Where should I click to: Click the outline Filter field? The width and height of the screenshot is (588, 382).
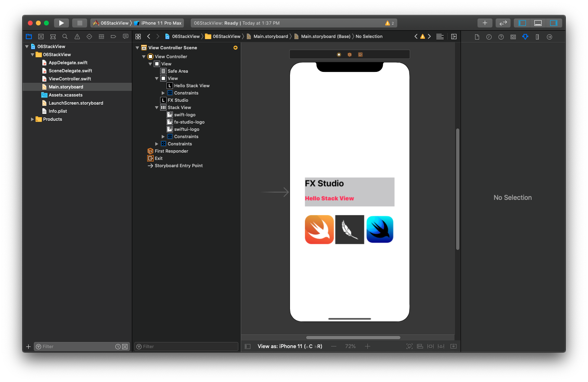click(x=186, y=346)
